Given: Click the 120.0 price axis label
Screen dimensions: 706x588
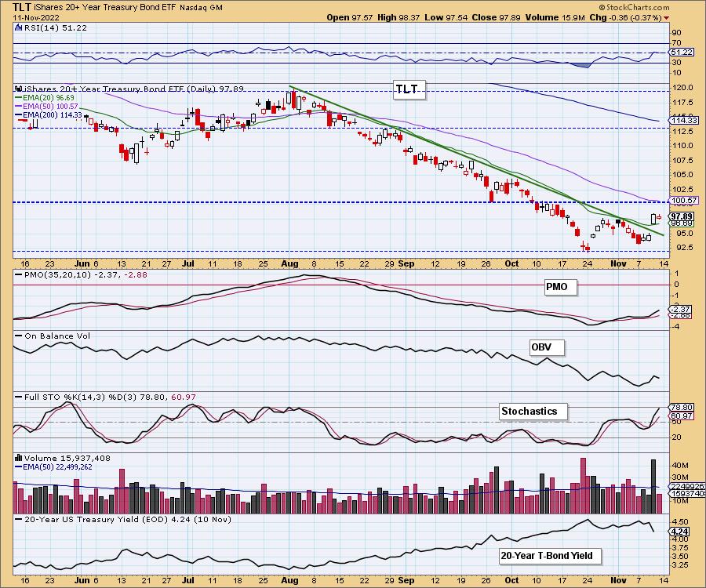Looking at the screenshot, I should [683, 88].
